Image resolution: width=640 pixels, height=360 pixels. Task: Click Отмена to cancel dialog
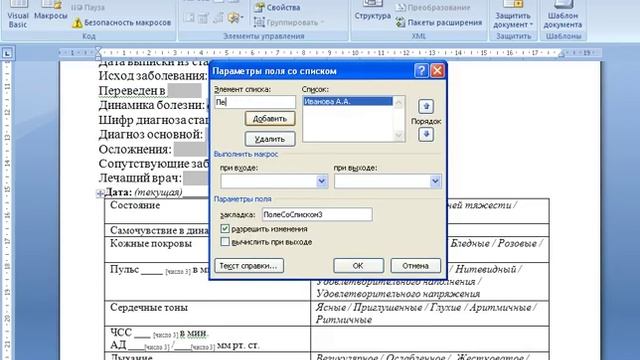pos(416,266)
